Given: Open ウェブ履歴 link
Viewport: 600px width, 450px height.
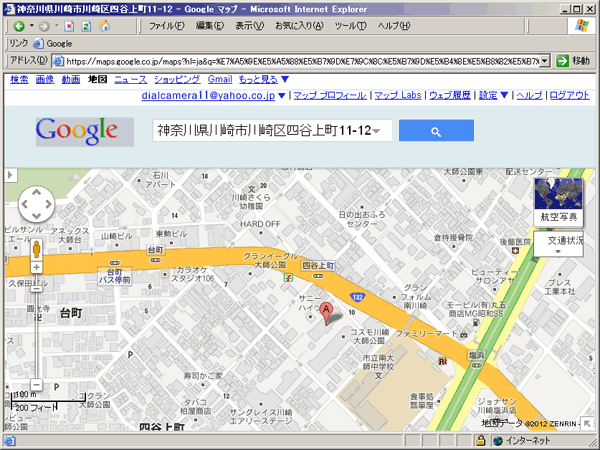Looking at the screenshot, I should click(x=450, y=95).
